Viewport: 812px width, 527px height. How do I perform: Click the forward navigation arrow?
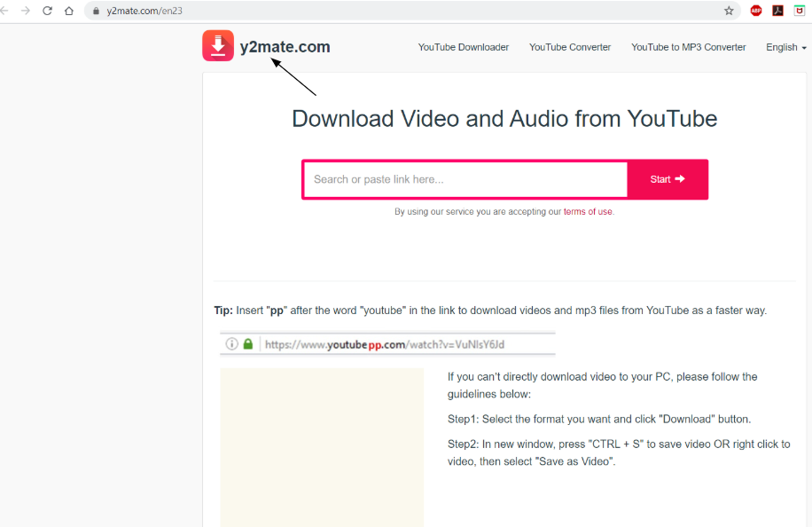tap(26, 11)
